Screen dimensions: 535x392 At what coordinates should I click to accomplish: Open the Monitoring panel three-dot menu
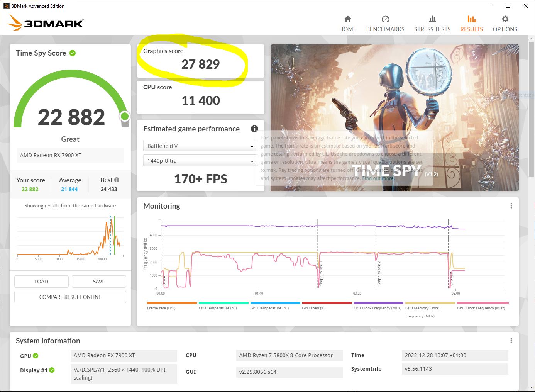click(511, 206)
